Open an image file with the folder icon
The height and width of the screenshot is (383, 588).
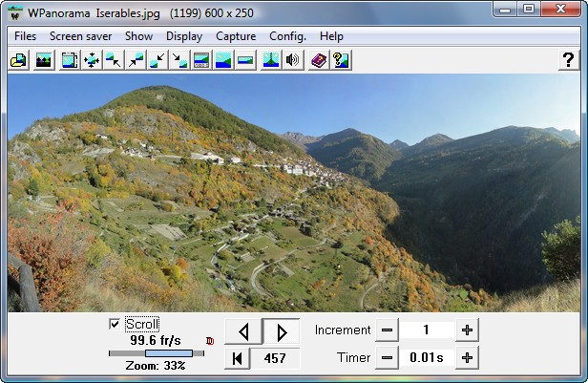pos(19,60)
